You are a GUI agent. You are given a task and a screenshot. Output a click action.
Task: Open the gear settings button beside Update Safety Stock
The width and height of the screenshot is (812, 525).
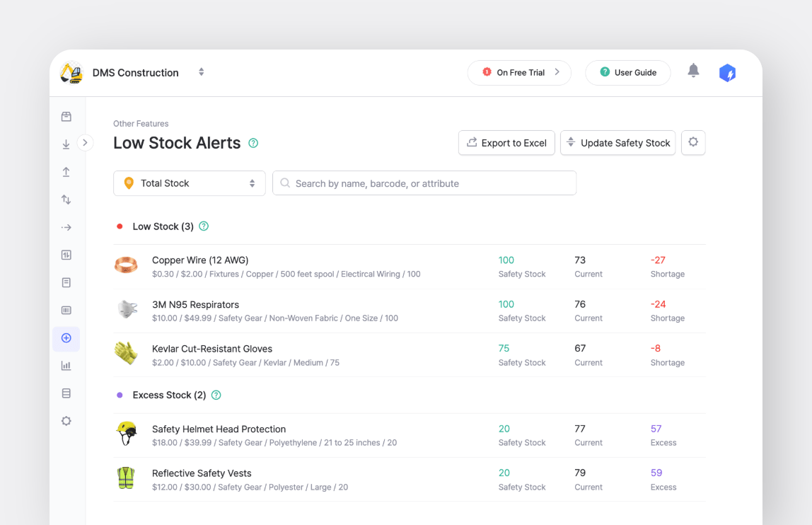(x=693, y=142)
